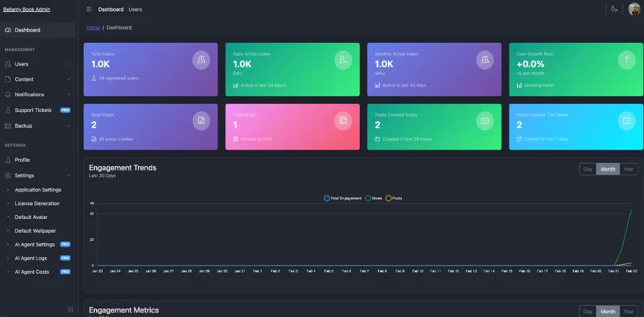
Task: Click the Settings gear icon in sidebar
Action: click(8, 175)
